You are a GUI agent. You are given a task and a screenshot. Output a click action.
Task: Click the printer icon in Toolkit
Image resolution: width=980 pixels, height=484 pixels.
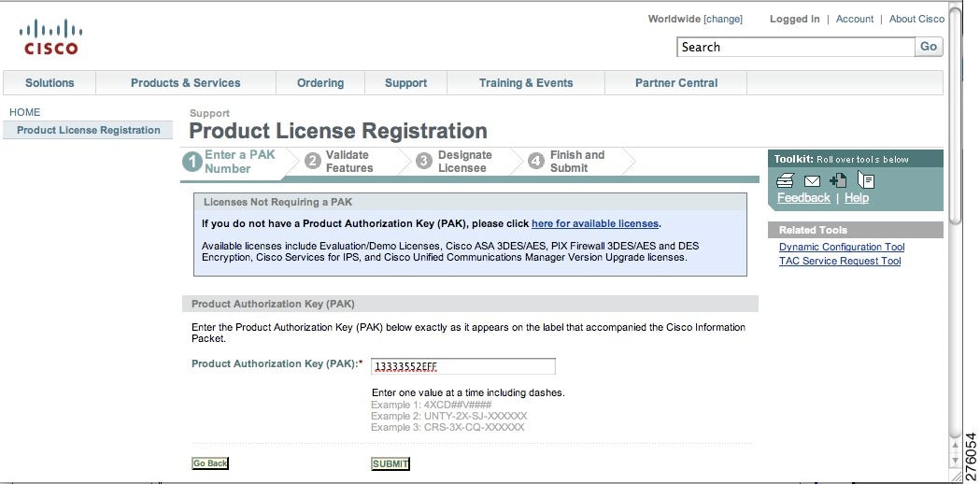coord(785,180)
